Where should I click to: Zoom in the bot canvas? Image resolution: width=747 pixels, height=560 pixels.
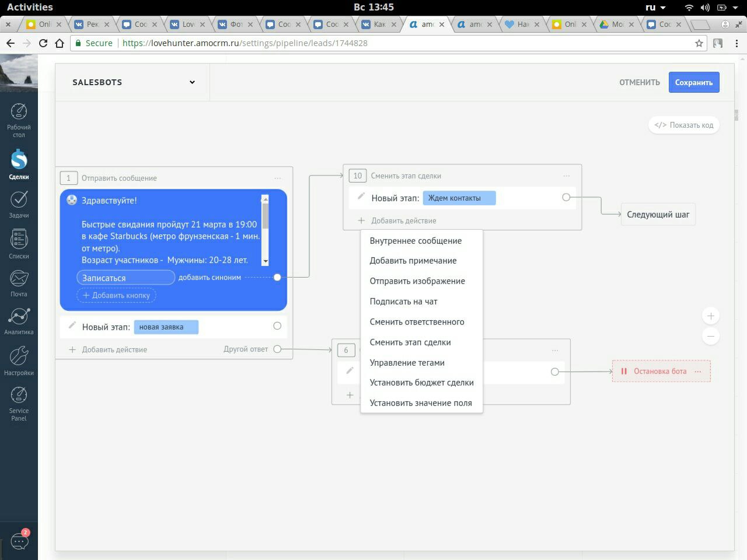[x=711, y=316]
